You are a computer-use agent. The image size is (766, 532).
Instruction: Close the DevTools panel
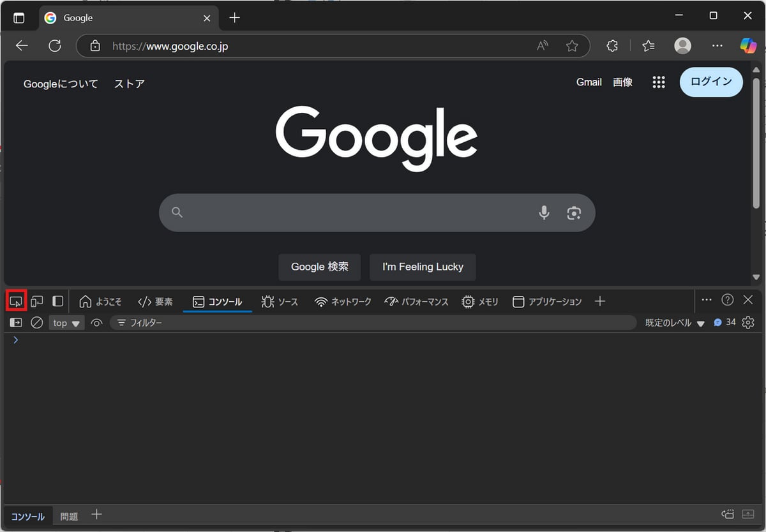click(x=748, y=300)
